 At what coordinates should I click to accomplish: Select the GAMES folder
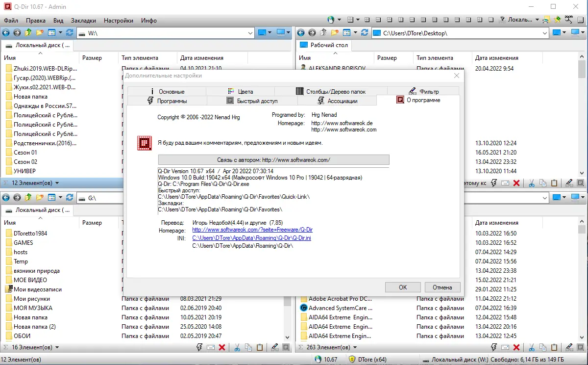[x=23, y=243]
